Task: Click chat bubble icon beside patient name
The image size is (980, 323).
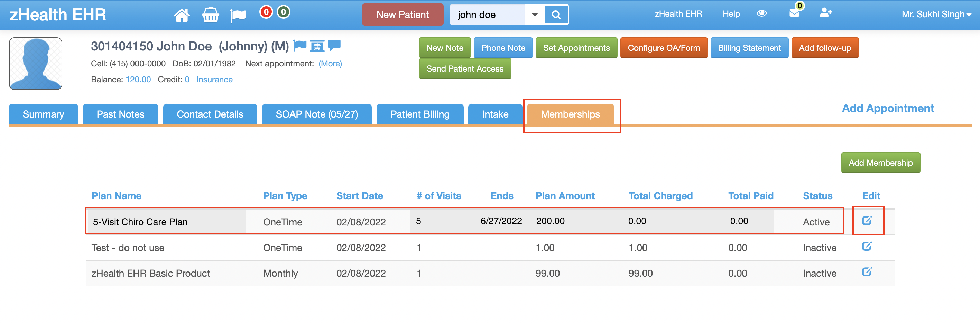Action: 334,45
